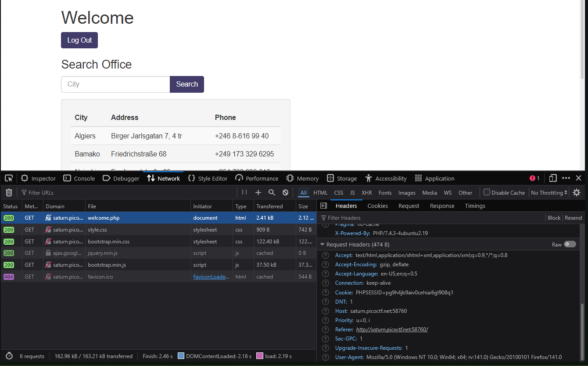This screenshot has height=366, width=588.
Task: Pause network recording
Action: click(244, 192)
